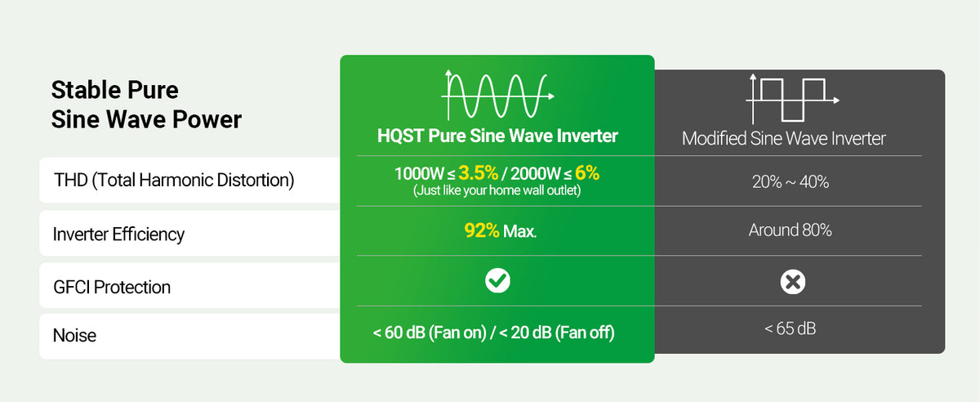This screenshot has height=402, width=980.
Task: Click the '< 65 dB' noise value
Action: pos(790,328)
